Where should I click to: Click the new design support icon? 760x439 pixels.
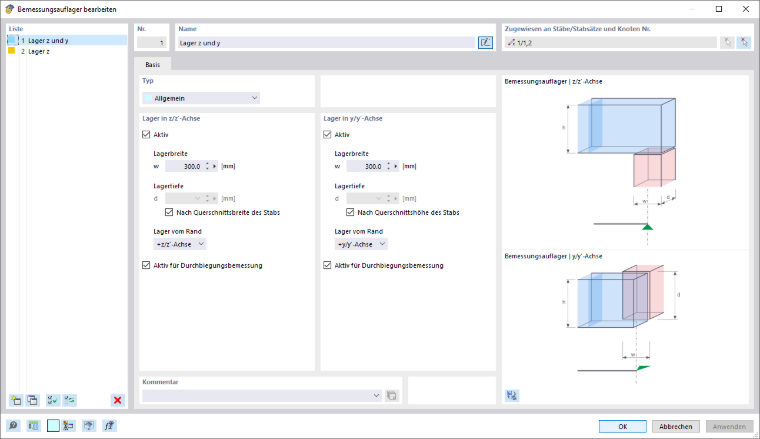(16, 400)
